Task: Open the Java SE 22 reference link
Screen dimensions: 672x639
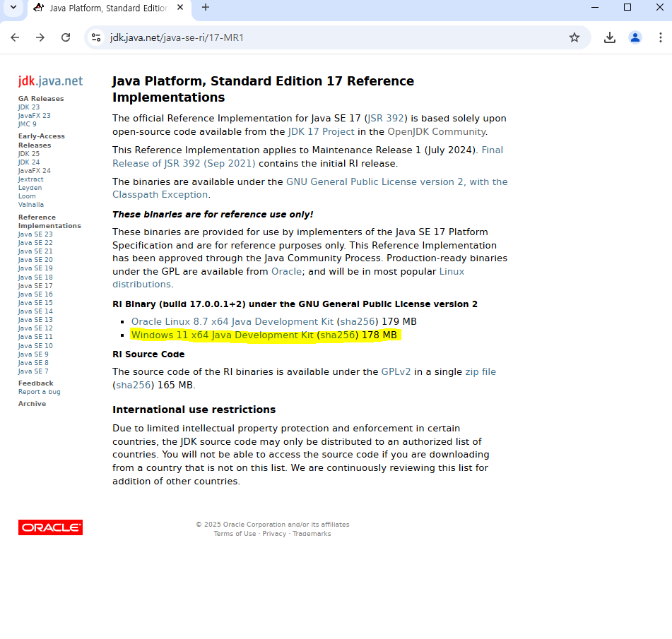Action: click(x=35, y=243)
